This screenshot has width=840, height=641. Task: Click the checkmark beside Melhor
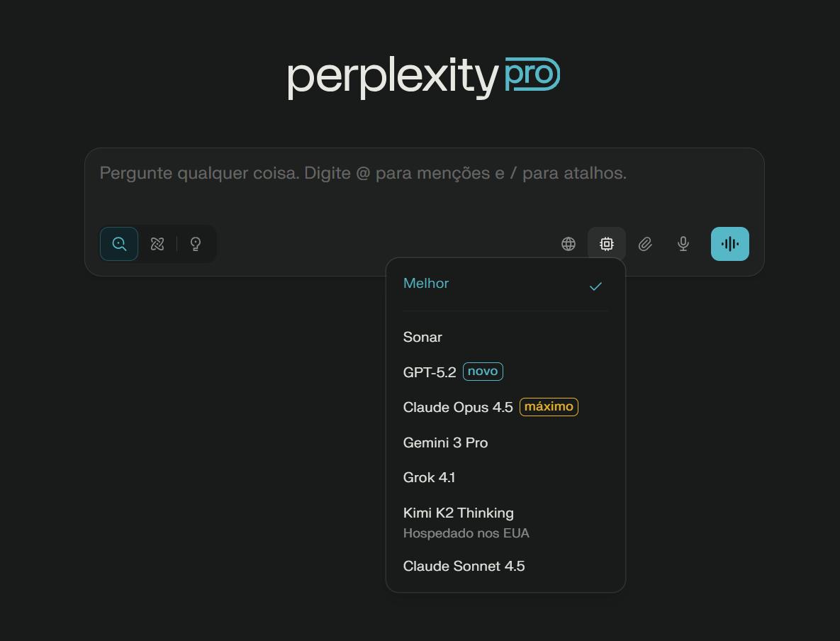[x=595, y=286]
